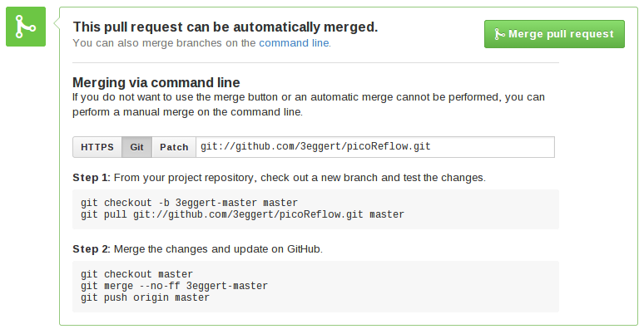Screen dimensions: 644x334
Task: Click the 'git push origin master' command
Action: (145, 297)
